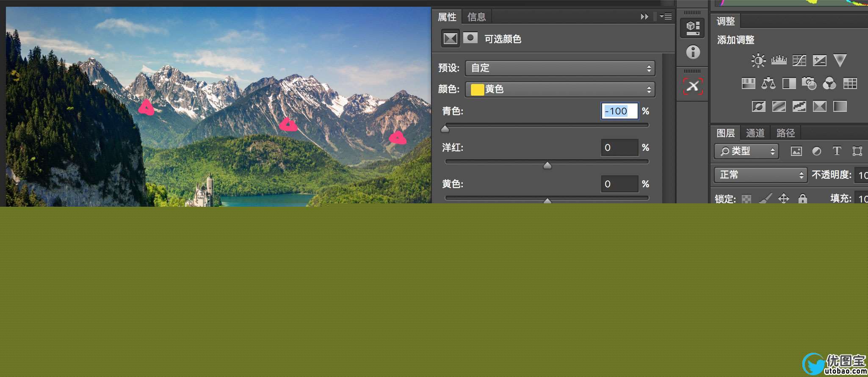Add a Selective Color adjustment from 调整 panel
Viewport: 868px width, 377px height.
[820, 106]
